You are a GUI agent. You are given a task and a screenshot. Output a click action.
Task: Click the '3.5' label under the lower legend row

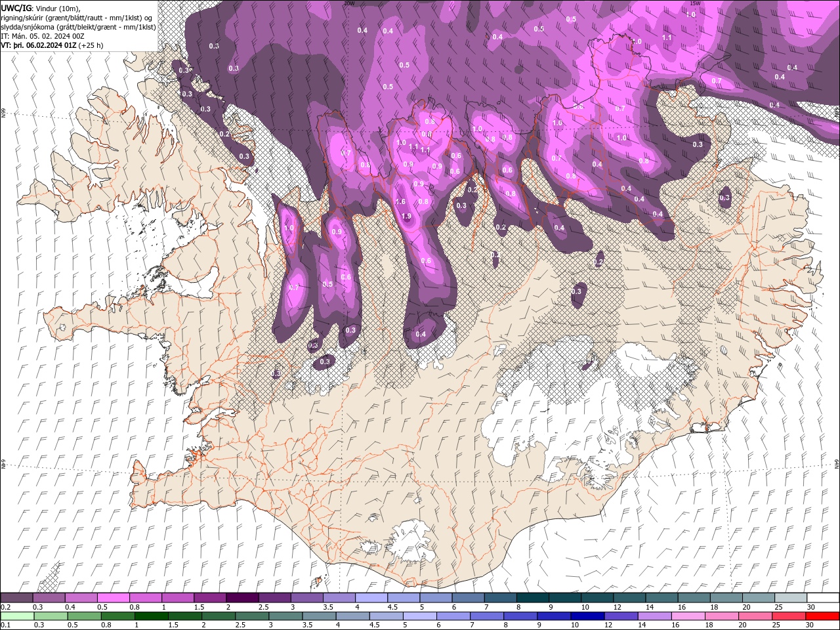pyautogui.click(x=308, y=625)
